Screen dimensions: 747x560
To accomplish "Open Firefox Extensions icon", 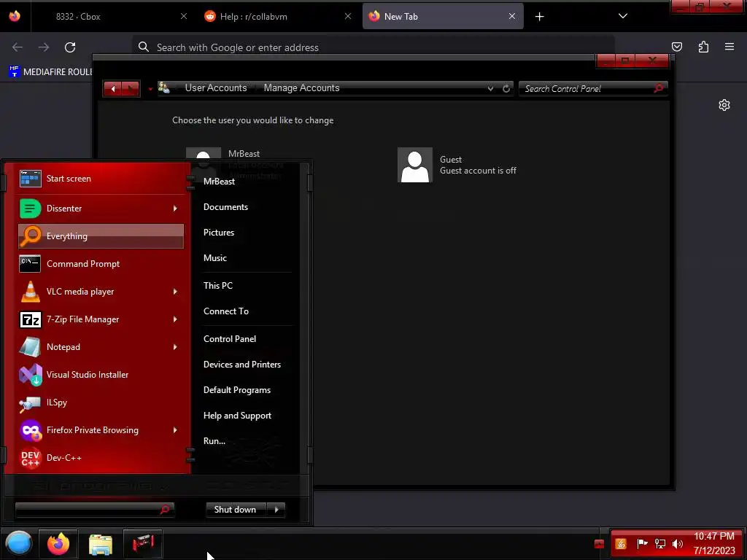I will (703, 47).
